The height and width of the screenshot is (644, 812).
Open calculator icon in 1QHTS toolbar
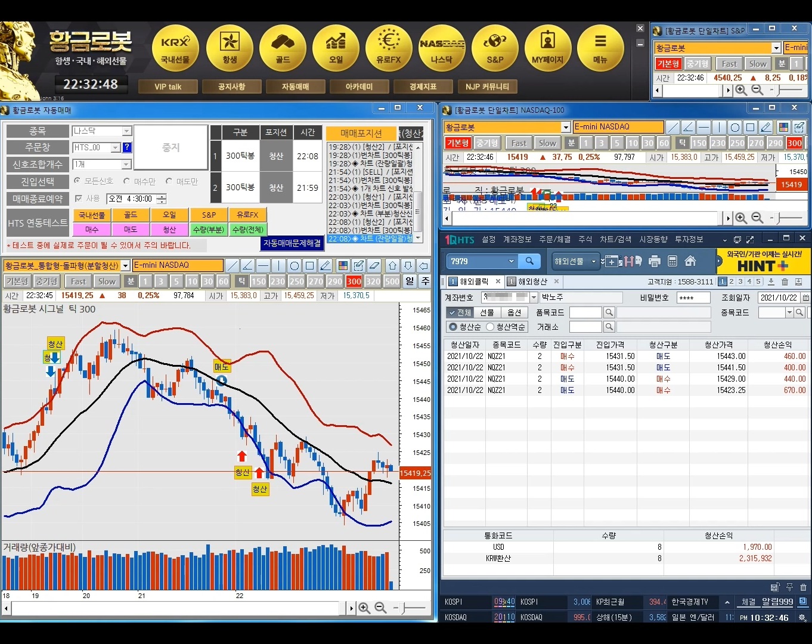[672, 261]
